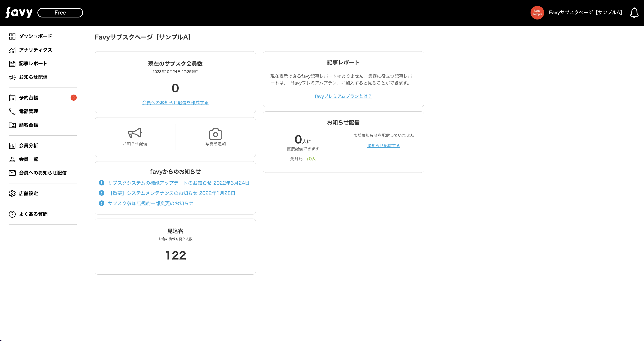
Task: Open 【重要】システムメンテナンスのお知らせ notice
Action: coord(172,193)
